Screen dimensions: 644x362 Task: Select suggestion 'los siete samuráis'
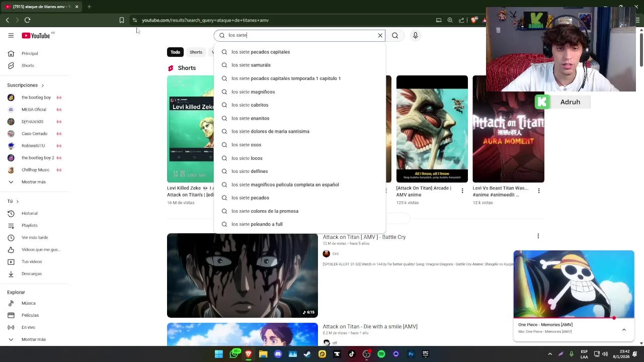pyautogui.click(x=300, y=65)
